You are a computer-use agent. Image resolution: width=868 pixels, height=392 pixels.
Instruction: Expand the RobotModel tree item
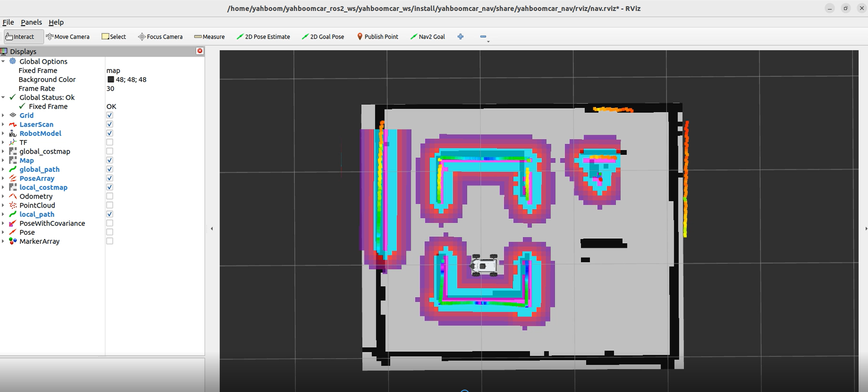(x=3, y=133)
